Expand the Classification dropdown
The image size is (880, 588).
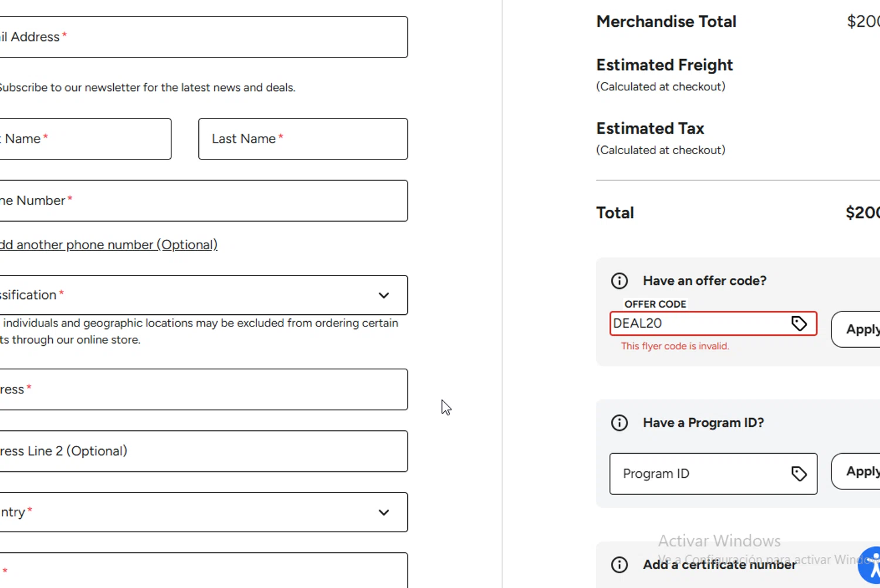(x=383, y=295)
